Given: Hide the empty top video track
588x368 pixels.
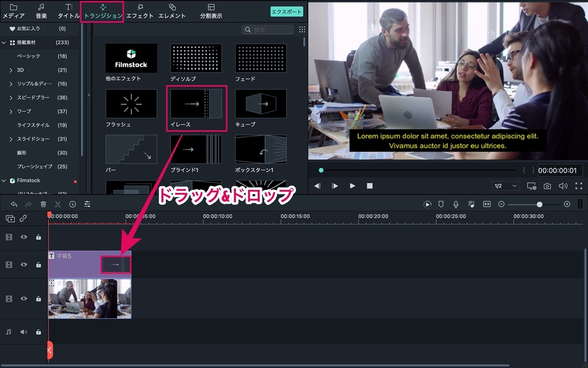Looking at the screenshot, I should click(24, 237).
